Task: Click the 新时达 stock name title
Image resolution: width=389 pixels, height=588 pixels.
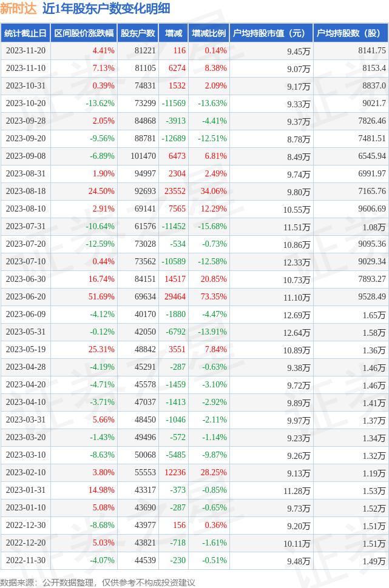Action: tap(18, 8)
